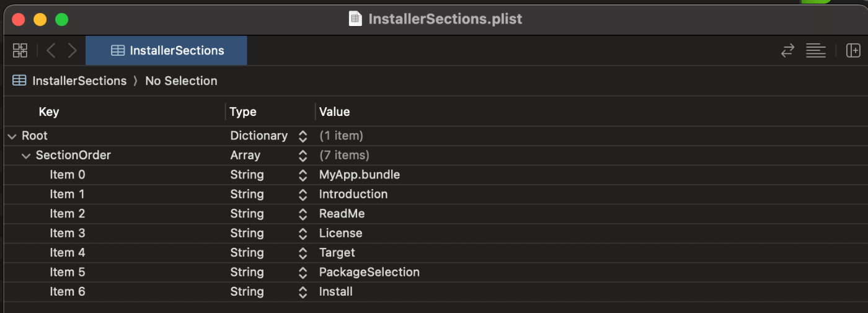Screen dimensions: 868x313
Task: Click the code review arrows icon
Action: pos(787,51)
